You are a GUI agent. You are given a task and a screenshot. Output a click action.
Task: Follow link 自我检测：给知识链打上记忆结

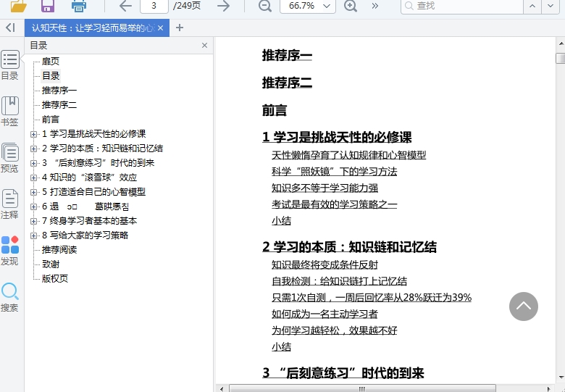pos(340,281)
